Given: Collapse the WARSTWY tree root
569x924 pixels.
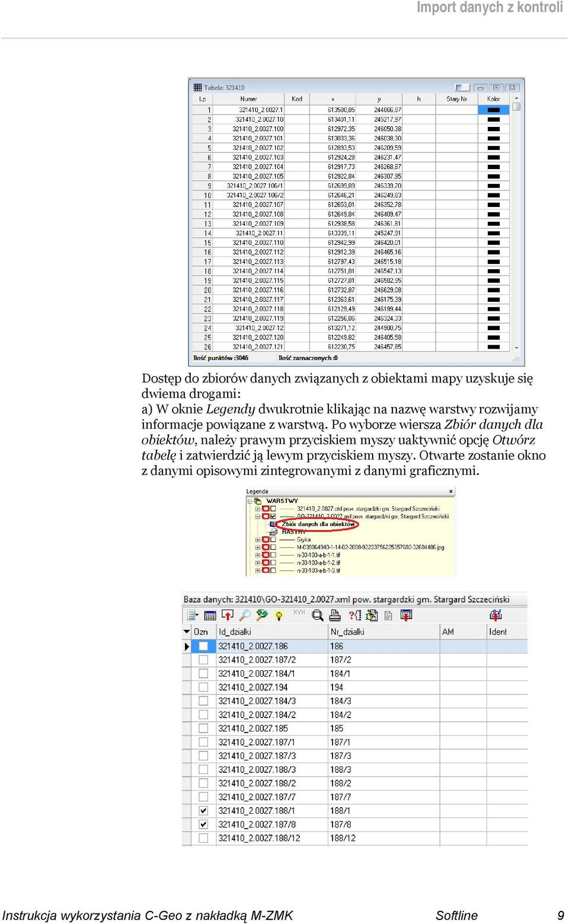Looking at the screenshot, I should (250, 501).
